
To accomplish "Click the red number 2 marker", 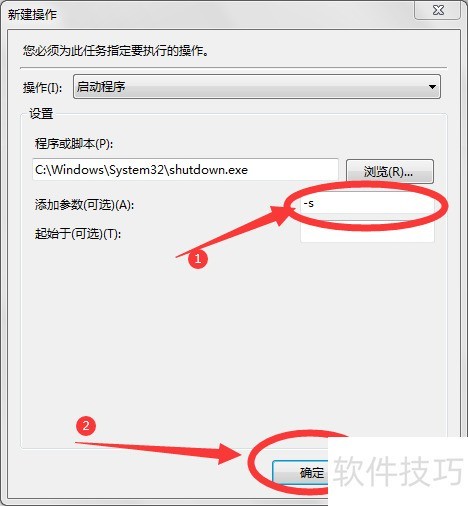I will 86,426.
